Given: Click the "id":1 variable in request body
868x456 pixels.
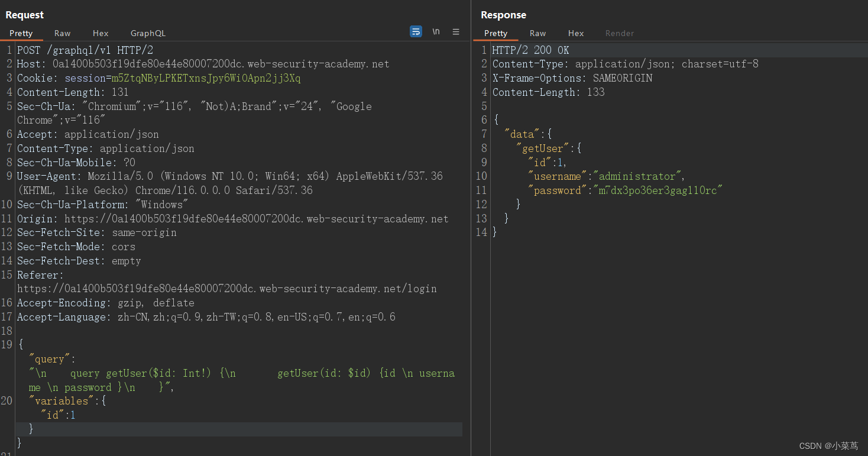Looking at the screenshot, I should point(58,415).
